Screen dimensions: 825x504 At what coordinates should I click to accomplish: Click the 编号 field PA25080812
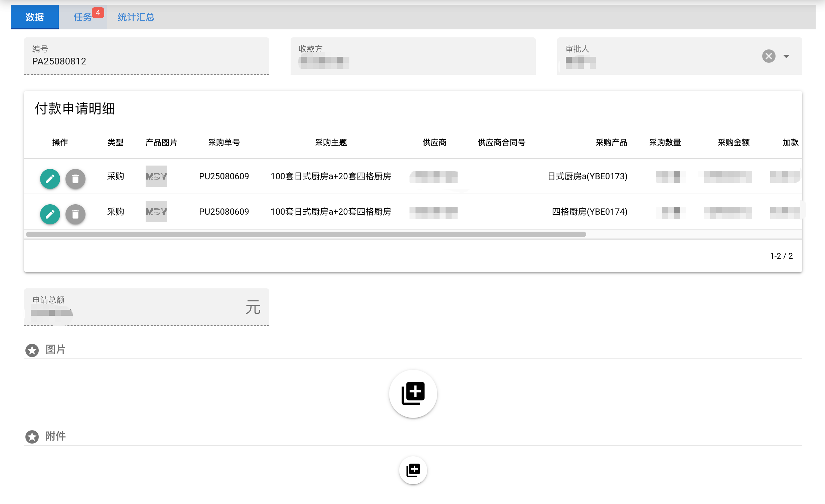click(x=146, y=56)
